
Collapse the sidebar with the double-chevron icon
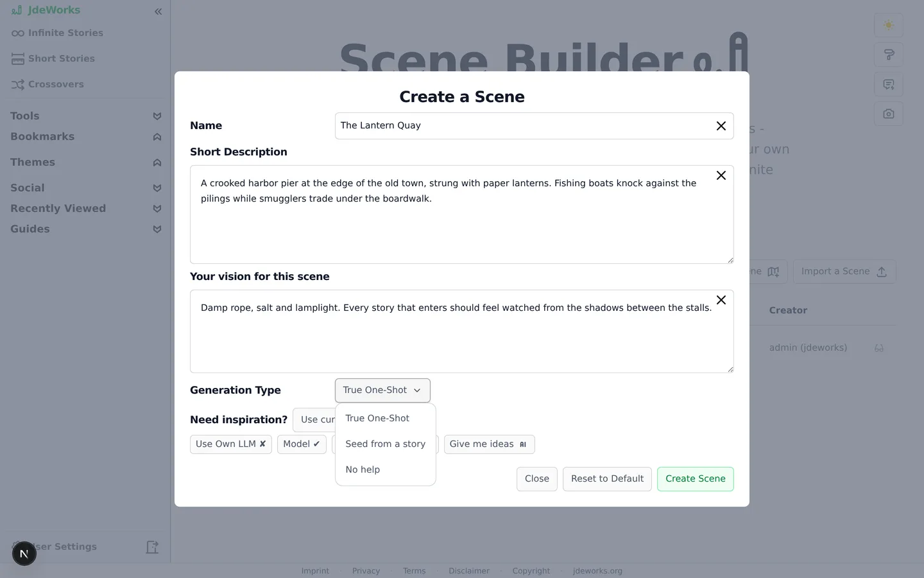[158, 12]
